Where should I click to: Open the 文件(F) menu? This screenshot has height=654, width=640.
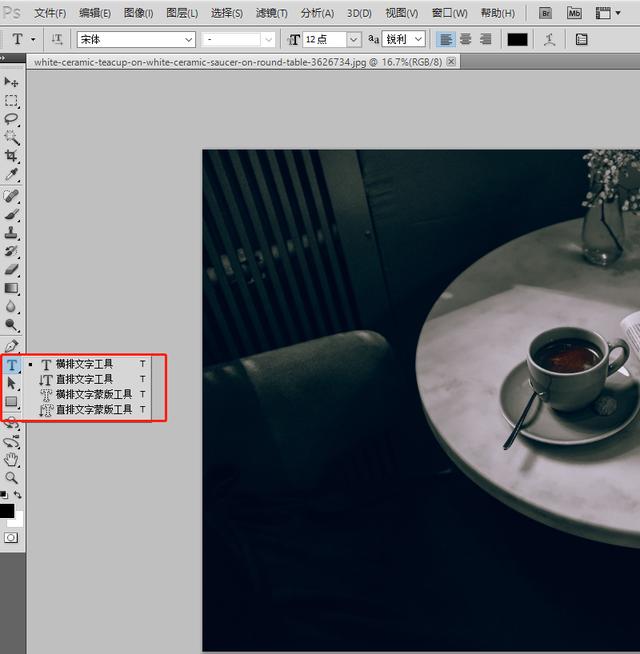coord(50,13)
